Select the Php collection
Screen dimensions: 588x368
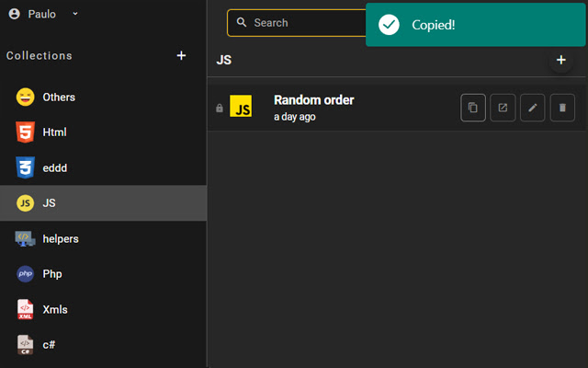tap(51, 274)
